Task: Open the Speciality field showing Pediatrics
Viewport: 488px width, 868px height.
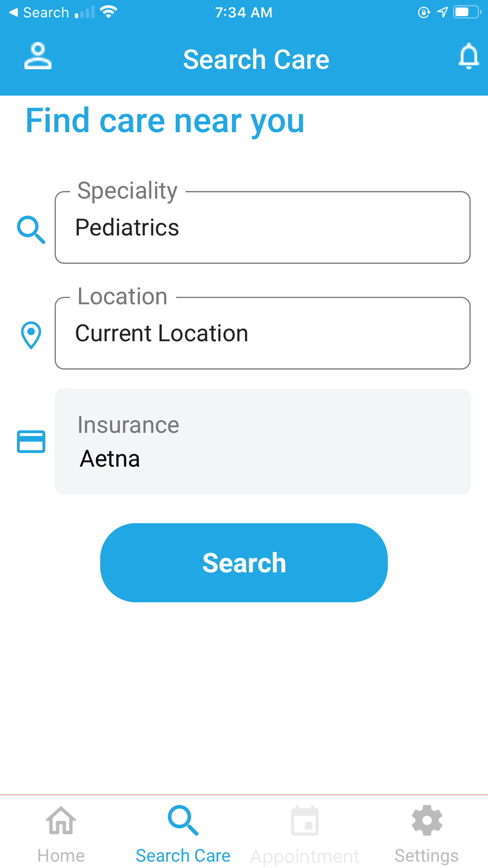Action: click(263, 227)
